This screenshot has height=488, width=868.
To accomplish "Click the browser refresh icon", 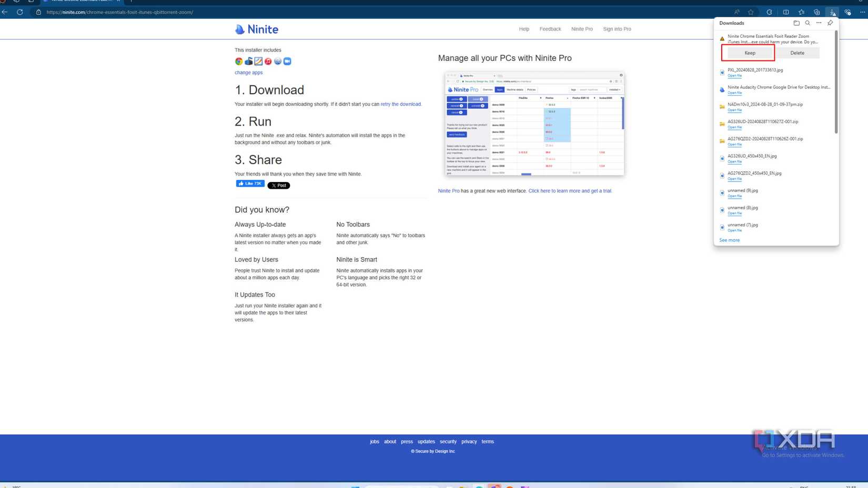I will pyautogui.click(x=20, y=12).
